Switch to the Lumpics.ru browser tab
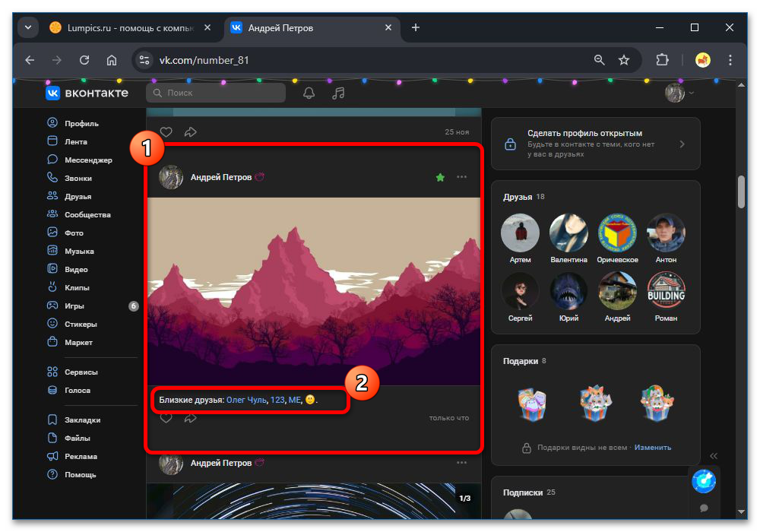 coord(130,28)
